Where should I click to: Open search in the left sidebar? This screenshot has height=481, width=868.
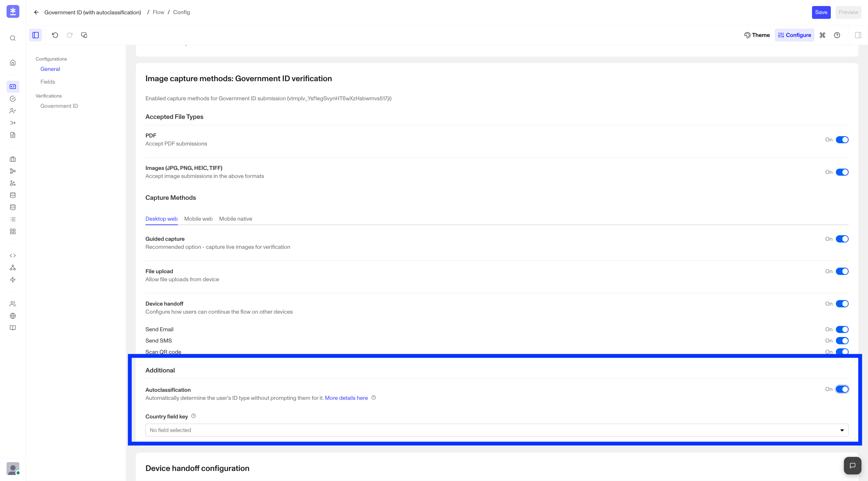coord(13,38)
